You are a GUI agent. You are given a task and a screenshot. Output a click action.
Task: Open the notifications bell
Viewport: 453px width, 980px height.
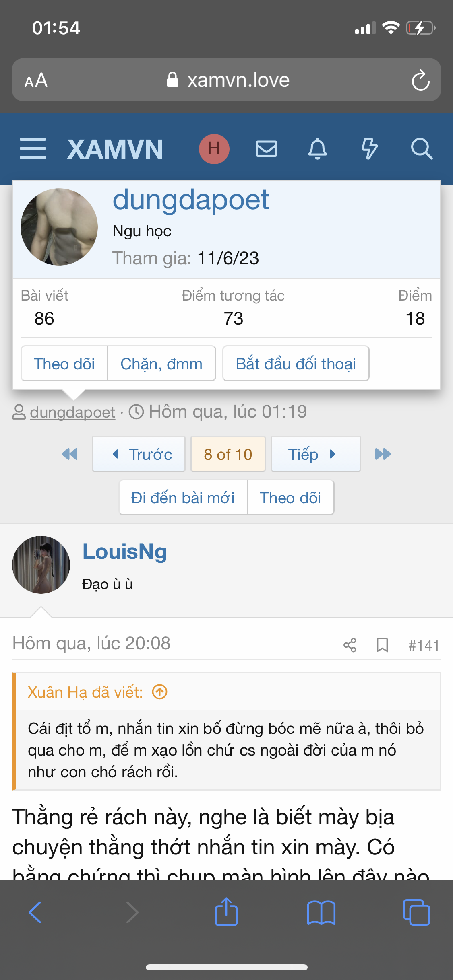click(318, 148)
